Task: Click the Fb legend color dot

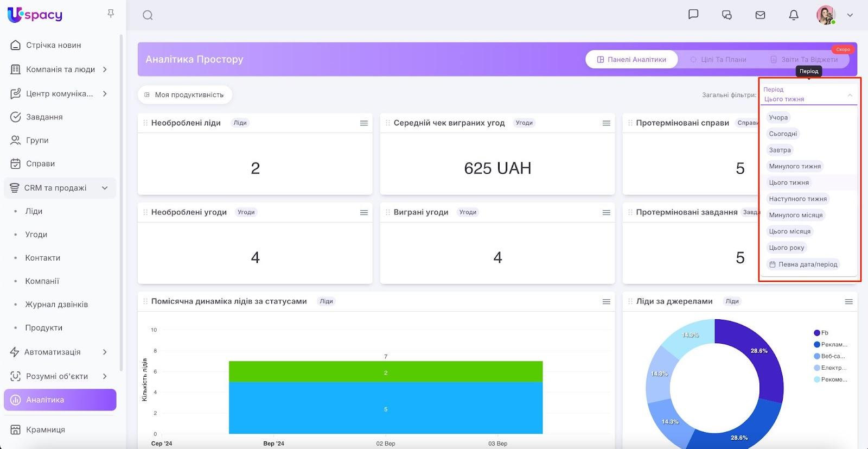Action: [817, 333]
